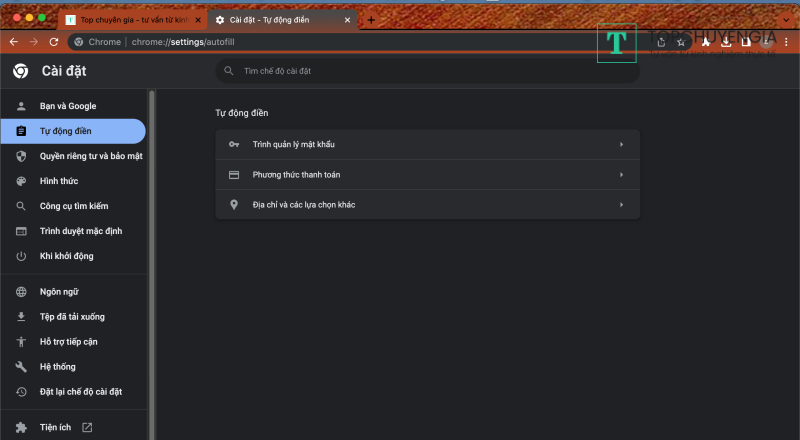Open Hình thức appearance palette icon
Viewport: 800px width, 440px height.
21,181
